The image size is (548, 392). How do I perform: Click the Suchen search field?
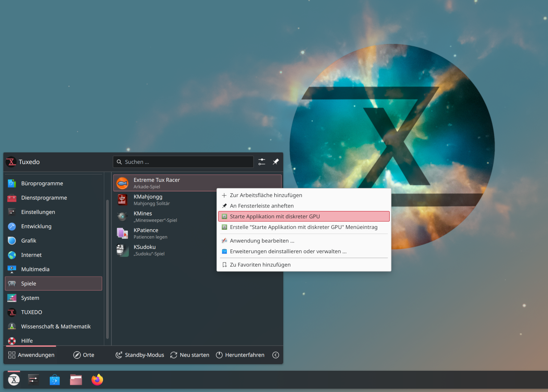tap(183, 162)
